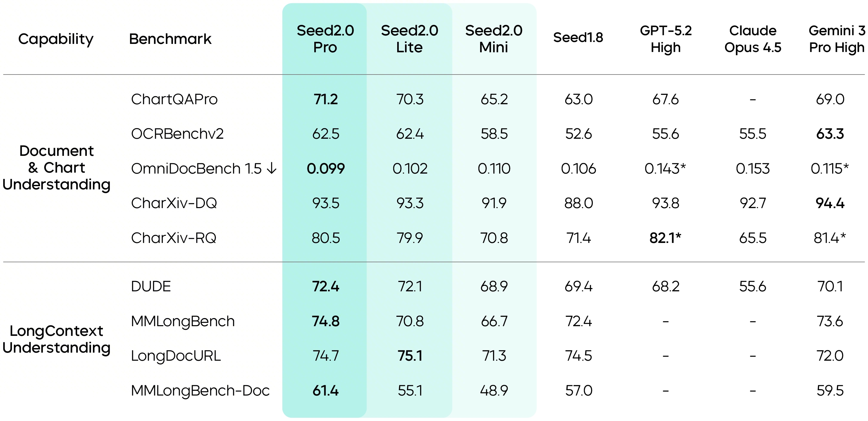Select the ChartQAPro benchmark label
Viewport: 868px width, 421px height.
pos(174,99)
